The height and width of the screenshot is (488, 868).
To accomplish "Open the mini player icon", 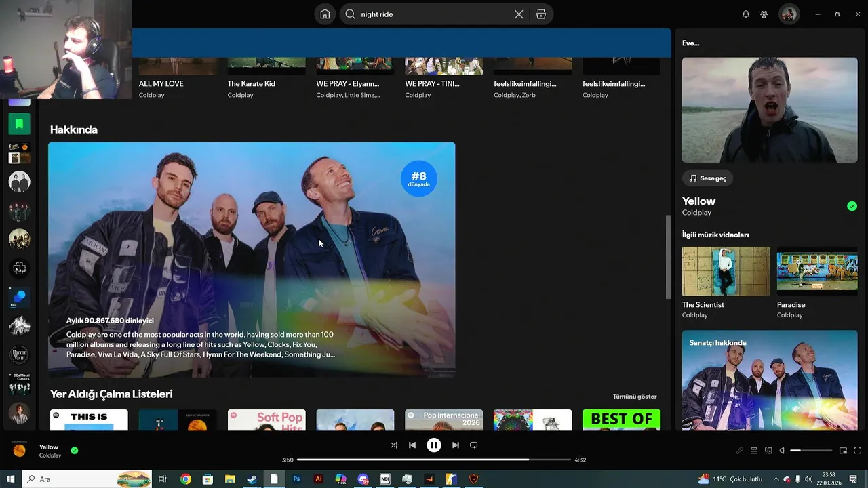I will 844,451.
